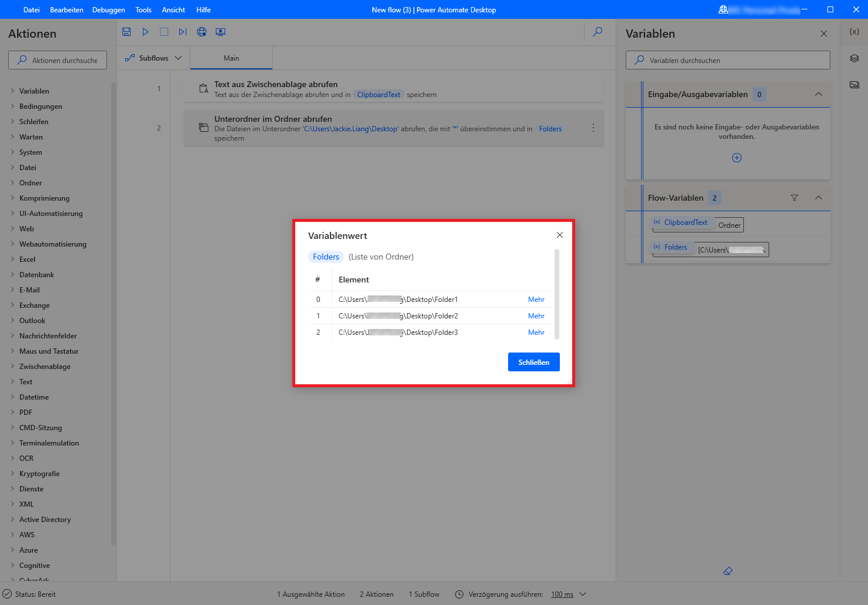Select the Folders flow variable
This screenshot has width=868, height=605.
click(671, 247)
